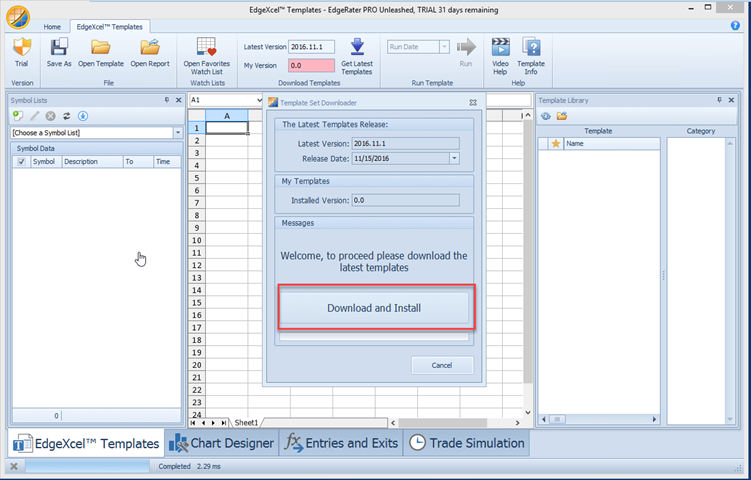Select the EdgeXcel Templates bottom module tab
The image size is (751, 480).
click(x=86, y=444)
